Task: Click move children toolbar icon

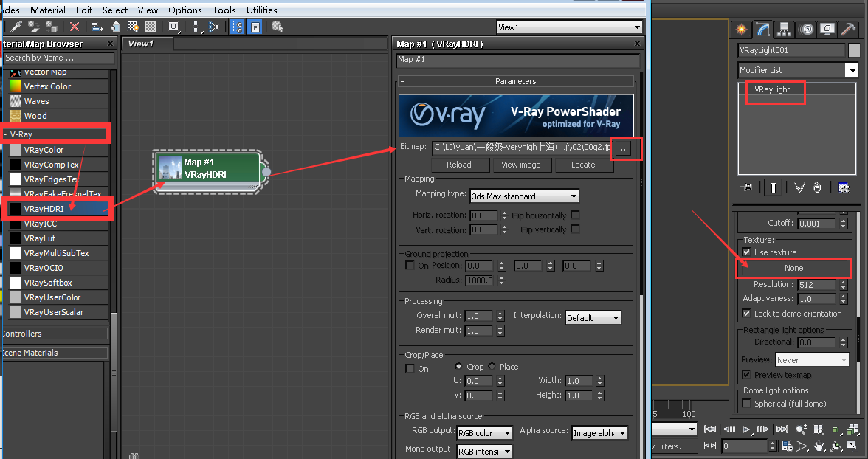Action: coord(97,27)
